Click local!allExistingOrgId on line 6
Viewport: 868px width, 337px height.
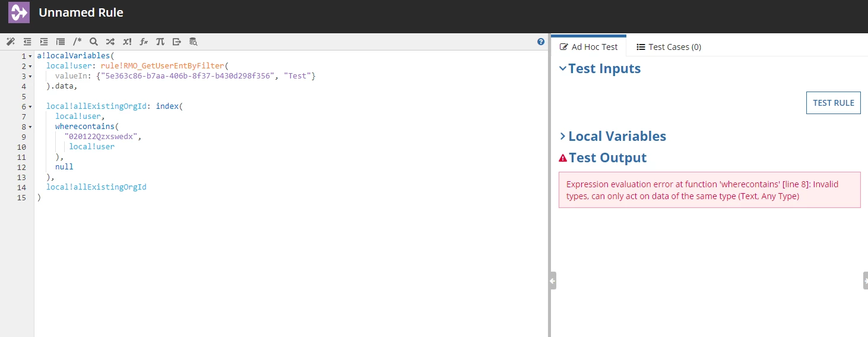pos(96,106)
